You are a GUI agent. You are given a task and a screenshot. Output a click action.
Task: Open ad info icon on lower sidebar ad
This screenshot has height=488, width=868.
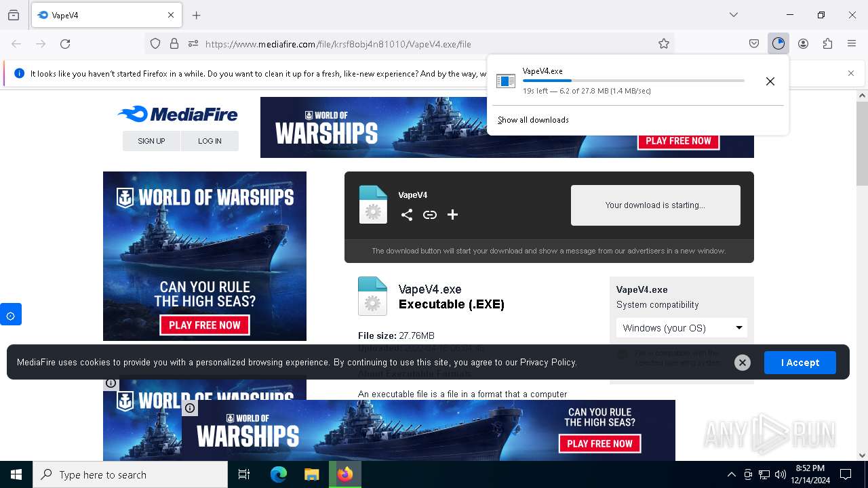tap(111, 384)
